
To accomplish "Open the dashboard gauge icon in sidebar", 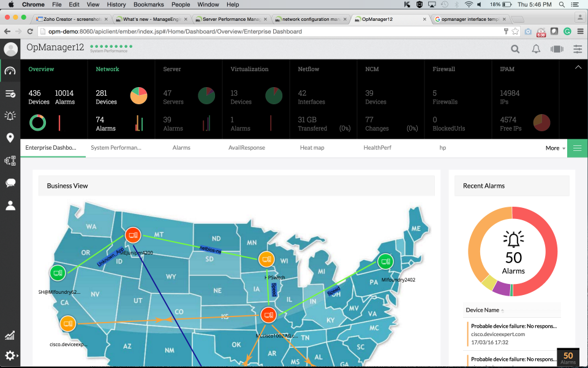I will (10, 71).
